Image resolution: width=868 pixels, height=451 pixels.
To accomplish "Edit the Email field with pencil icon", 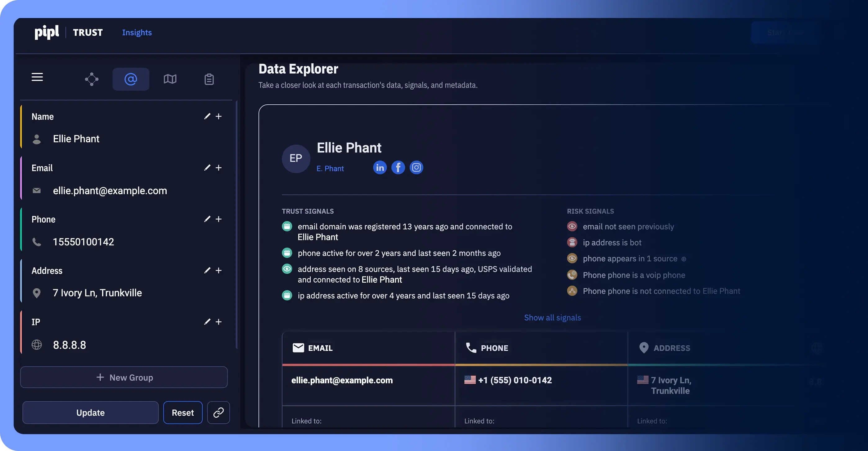I will pos(207,168).
